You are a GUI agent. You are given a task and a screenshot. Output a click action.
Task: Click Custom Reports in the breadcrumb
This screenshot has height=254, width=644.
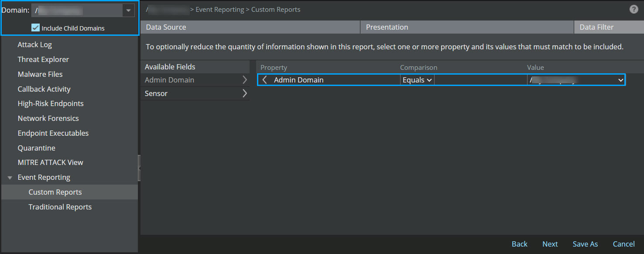276,9
